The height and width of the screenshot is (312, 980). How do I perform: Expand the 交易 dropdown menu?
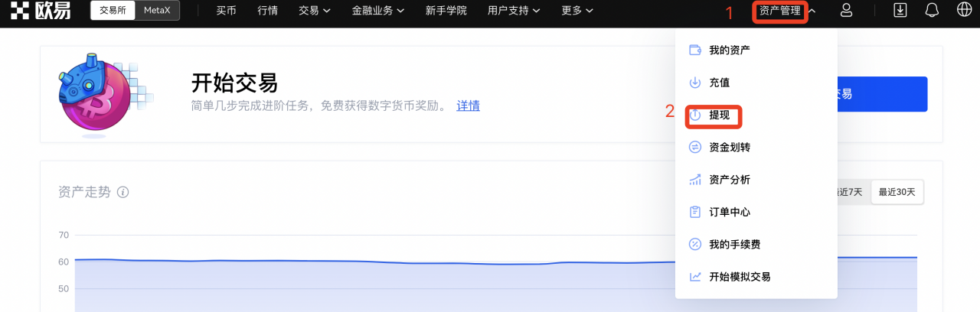coord(315,11)
